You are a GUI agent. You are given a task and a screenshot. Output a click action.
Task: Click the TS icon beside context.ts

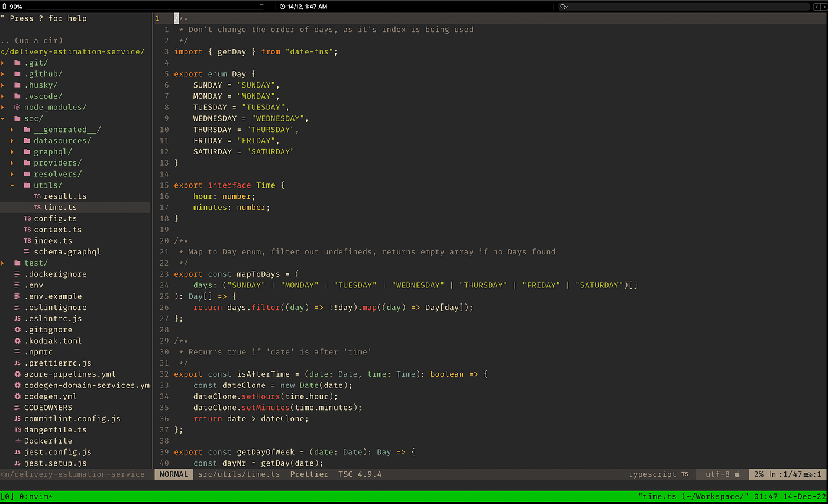coord(27,230)
